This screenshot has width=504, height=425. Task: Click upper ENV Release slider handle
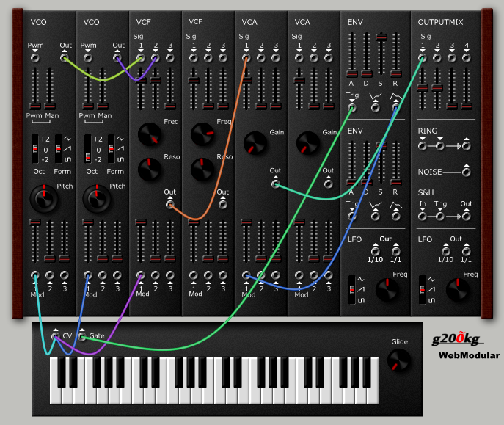click(x=396, y=74)
